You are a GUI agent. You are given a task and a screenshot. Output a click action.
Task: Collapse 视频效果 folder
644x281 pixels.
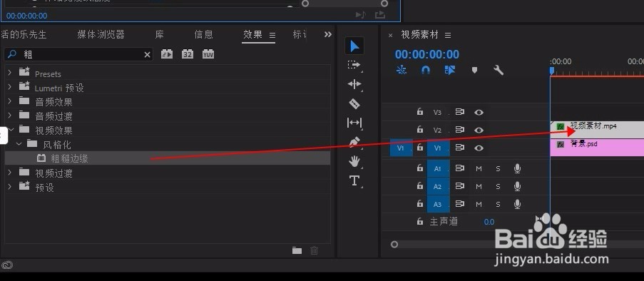[11, 130]
